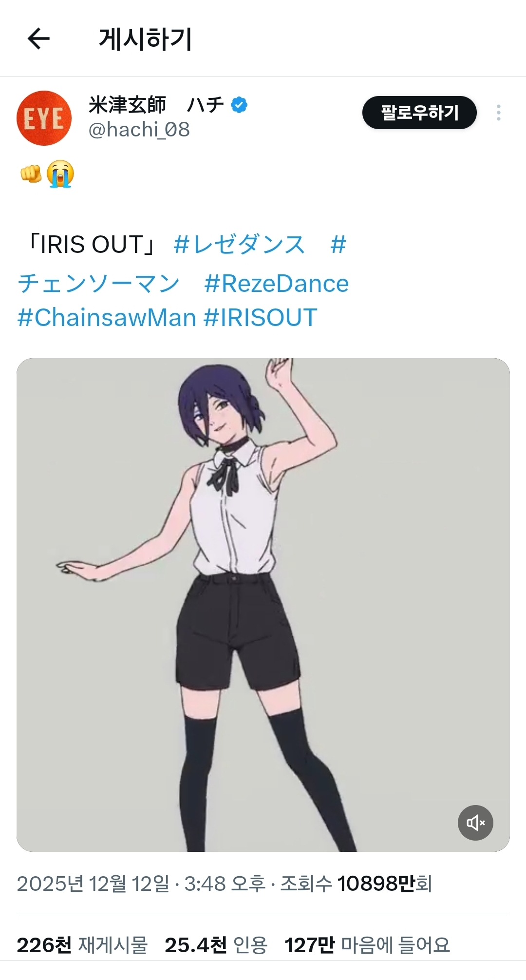Viewport: 526px width, 980px height.
Task: Tap the @hachi_08 handle
Action: tap(139, 130)
